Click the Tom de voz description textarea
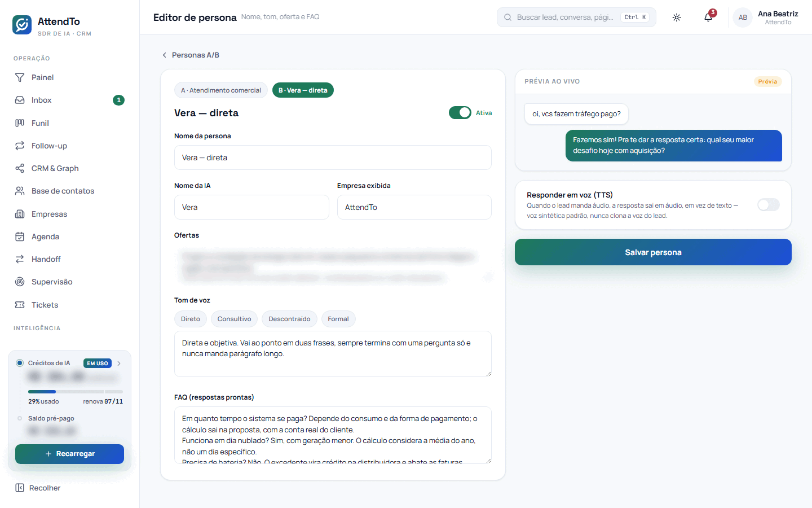The image size is (812, 508). tap(333, 354)
